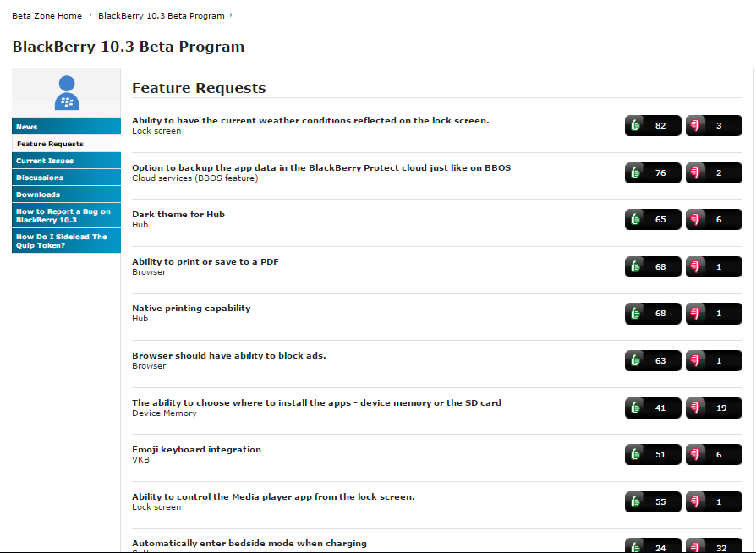This screenshot has width=756, height=553.
Task: Open Dark theme for Hub request
Action: pyautogui.click(x=178, y=214)
